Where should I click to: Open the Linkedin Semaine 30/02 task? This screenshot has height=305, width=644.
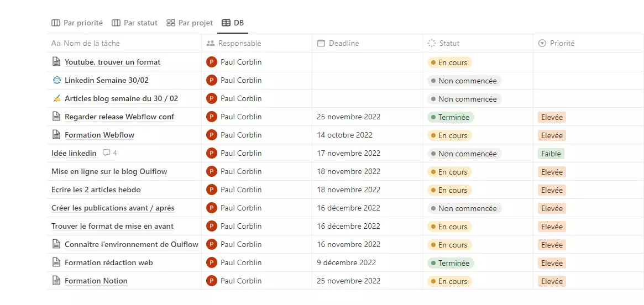coord(107,81)
